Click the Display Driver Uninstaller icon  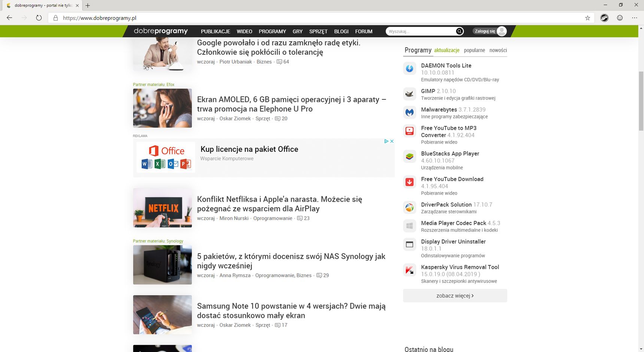pyautogui.click(x=410, y=244)
